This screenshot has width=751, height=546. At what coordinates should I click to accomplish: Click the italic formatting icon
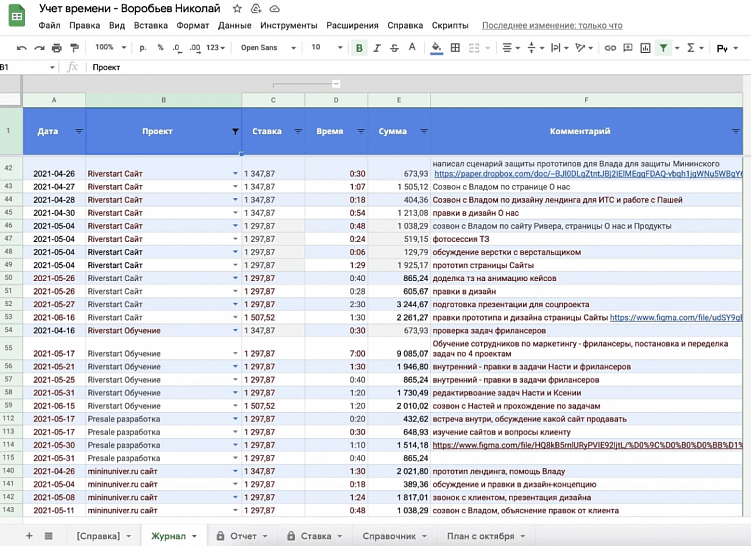pyautogui.click(x=377, y=48)
